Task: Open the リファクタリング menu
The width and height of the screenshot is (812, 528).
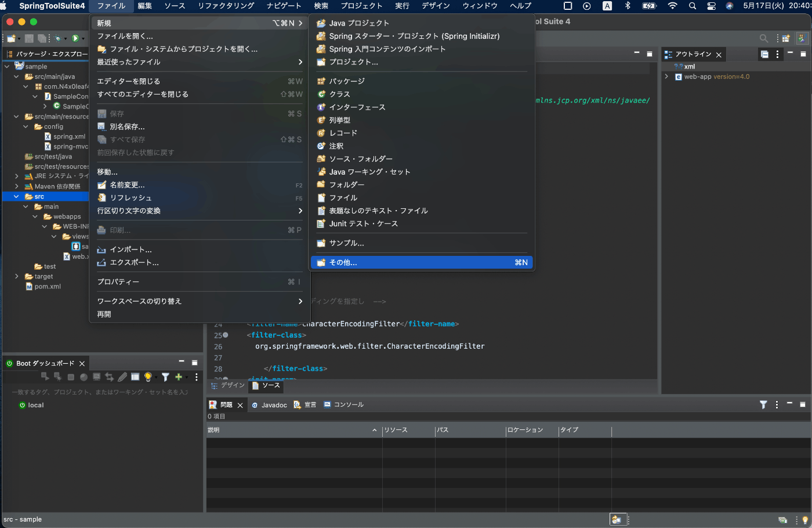Action: (226, 6)
